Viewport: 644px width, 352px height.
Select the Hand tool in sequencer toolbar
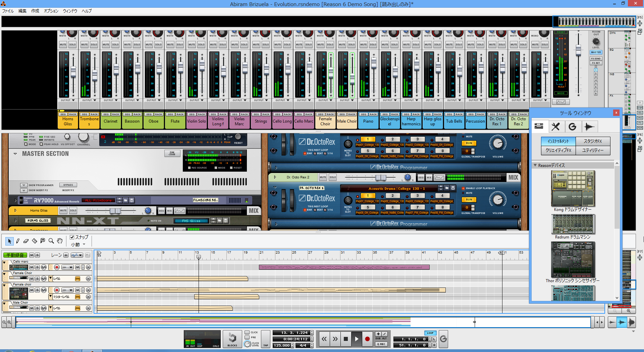coord(60,241)
